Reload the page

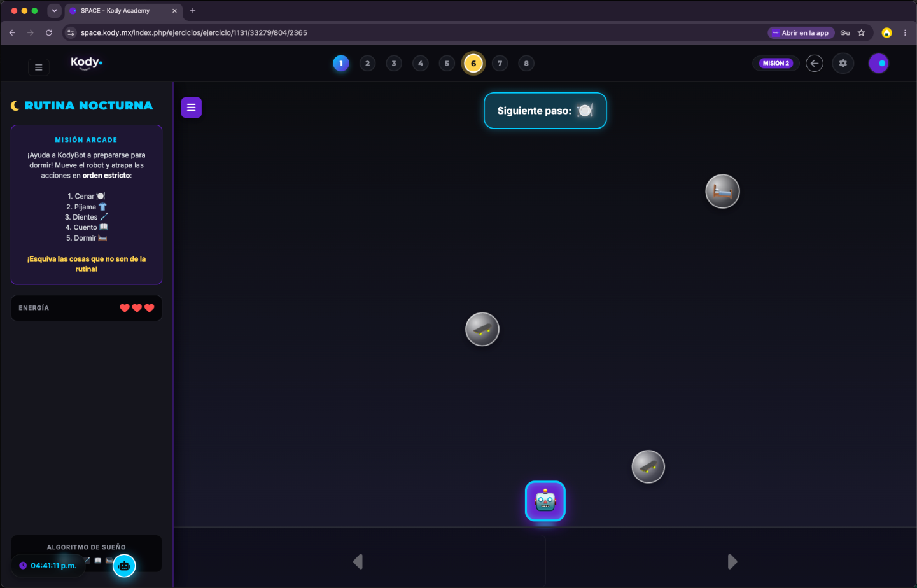pos(49,32)
